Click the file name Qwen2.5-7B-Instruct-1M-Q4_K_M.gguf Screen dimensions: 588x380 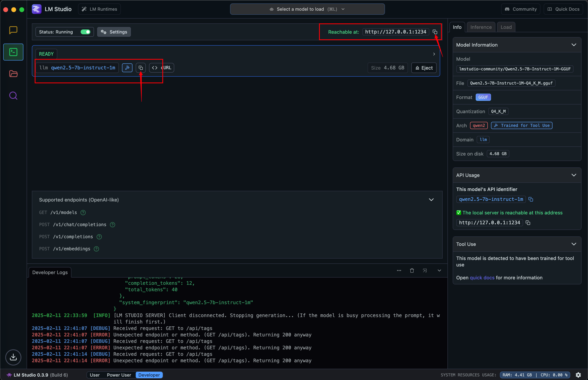(x=511, y=83)
